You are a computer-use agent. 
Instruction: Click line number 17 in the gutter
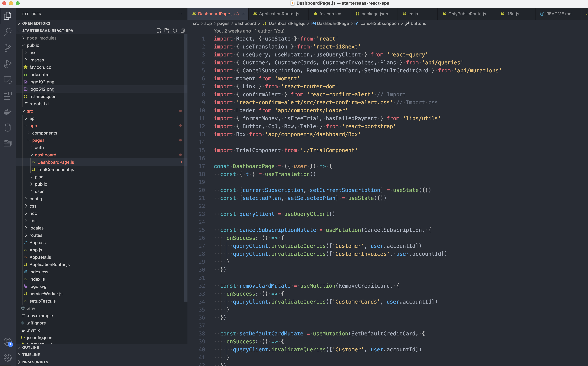click(x=202, y=166)
